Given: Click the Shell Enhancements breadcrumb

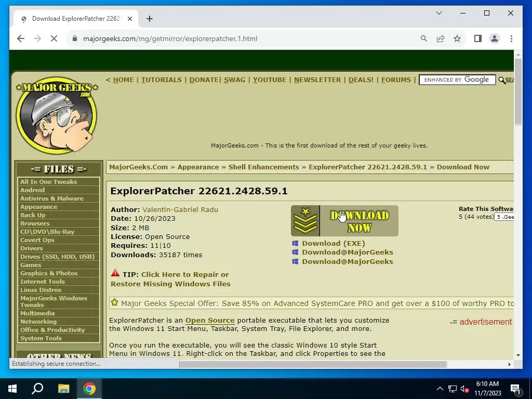Looking at the screenshot, I should tap(263, 167).
